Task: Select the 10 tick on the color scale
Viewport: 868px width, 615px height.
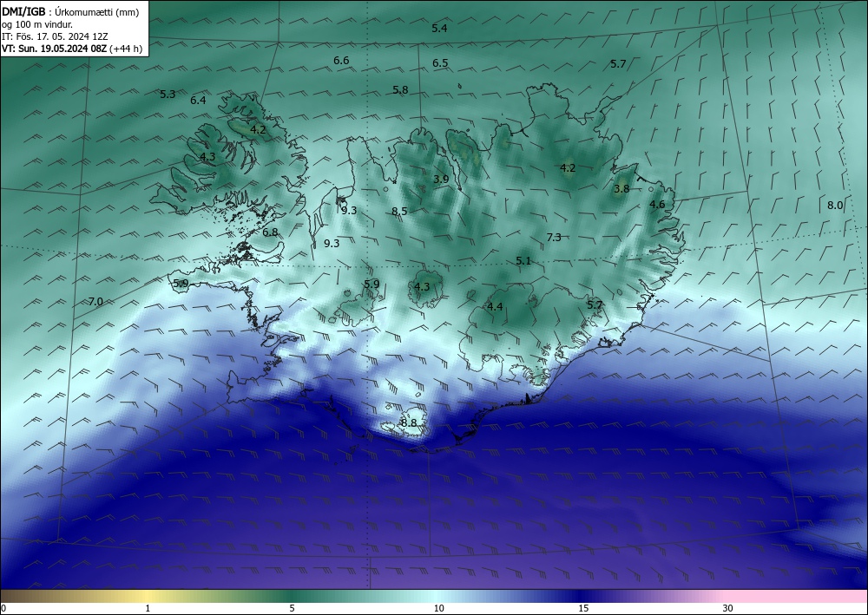Action: (x=438, y=608)
